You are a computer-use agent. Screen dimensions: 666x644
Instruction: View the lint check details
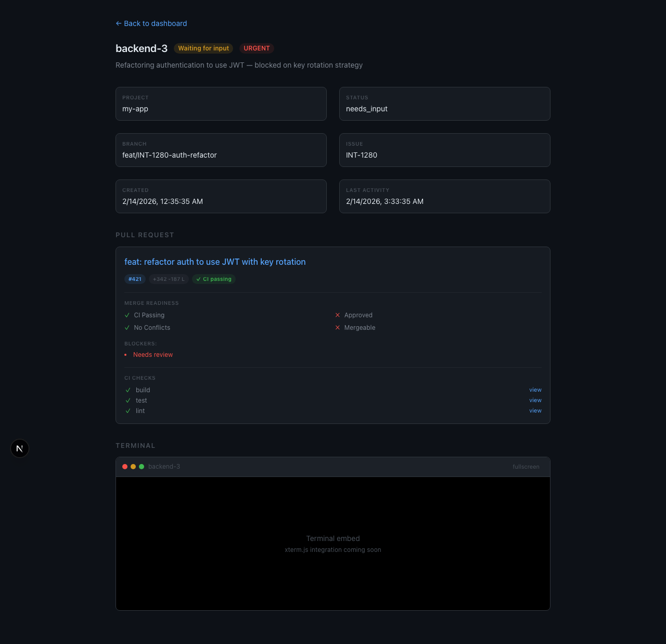[535, 411]
